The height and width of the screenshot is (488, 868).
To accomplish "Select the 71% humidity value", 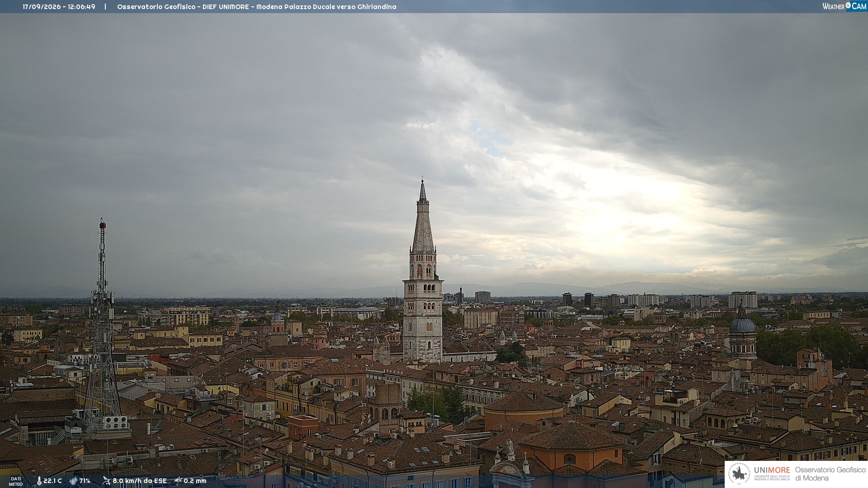I will (x=85, y=481).
